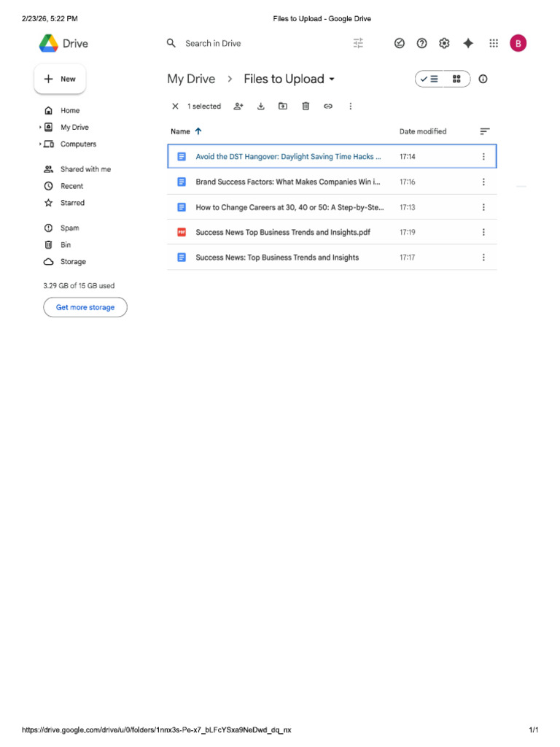This screenshot has width=560, height=747.
Task: Select the Avoid the DST Hangover document
Action: coord(332,156)
